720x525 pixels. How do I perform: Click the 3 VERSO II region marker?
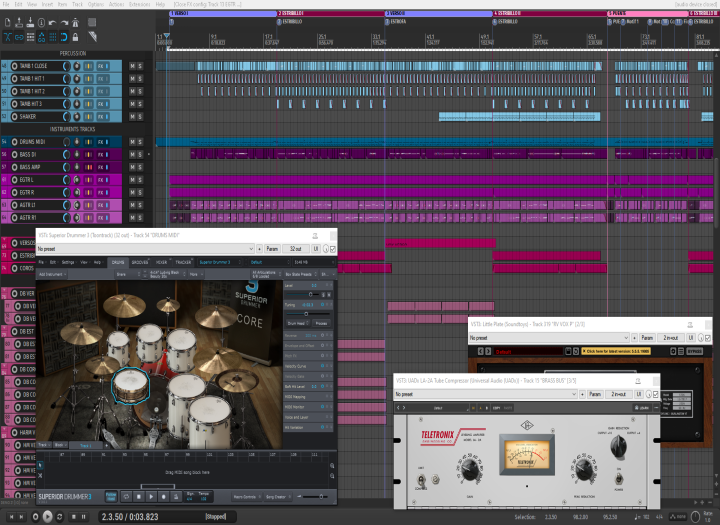click(x=438, y=13)
